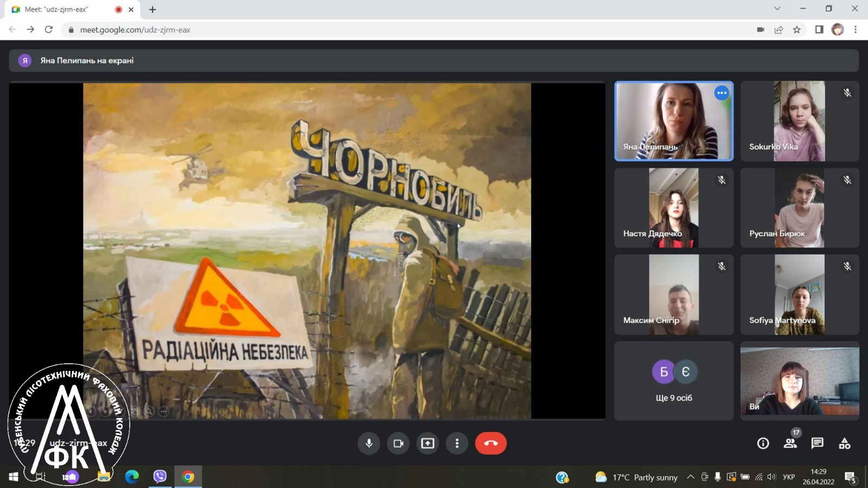Select Sofiya Martynova's video tile

point(800,294)
